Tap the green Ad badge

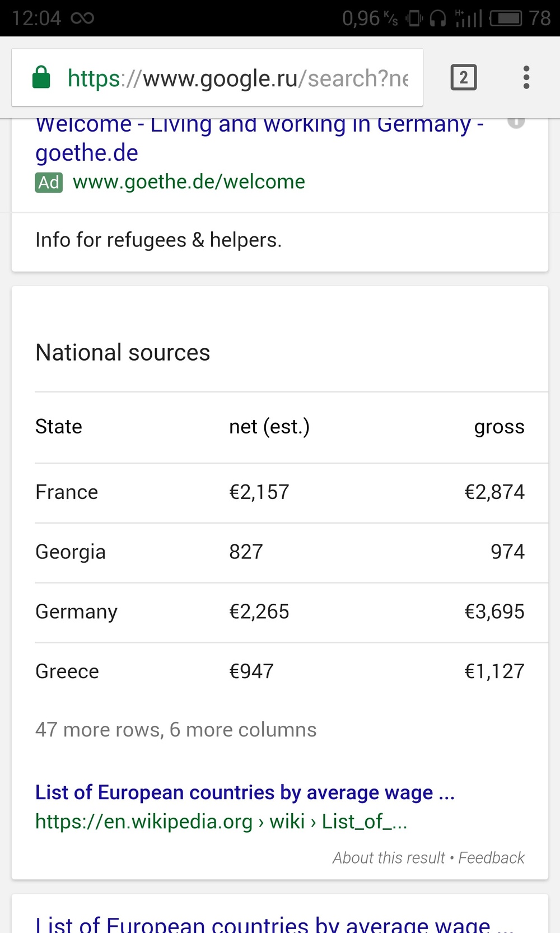point(49,182)
